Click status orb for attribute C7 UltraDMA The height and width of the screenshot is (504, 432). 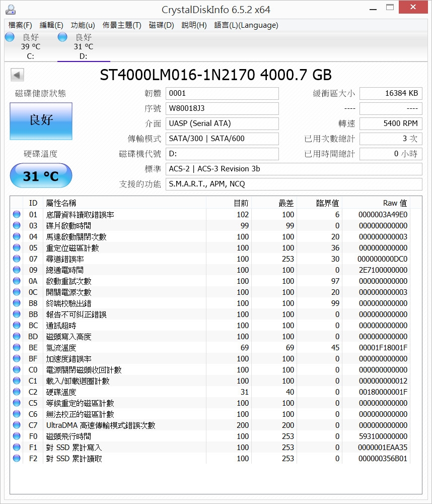point(17,425)
